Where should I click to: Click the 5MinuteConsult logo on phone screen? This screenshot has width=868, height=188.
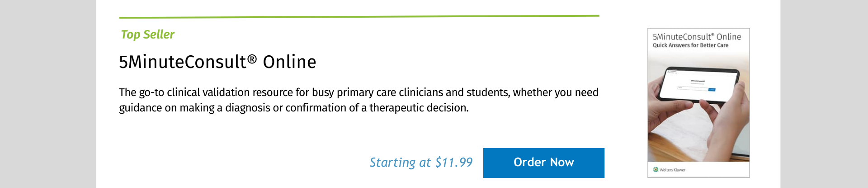click(x=698, y=82)
